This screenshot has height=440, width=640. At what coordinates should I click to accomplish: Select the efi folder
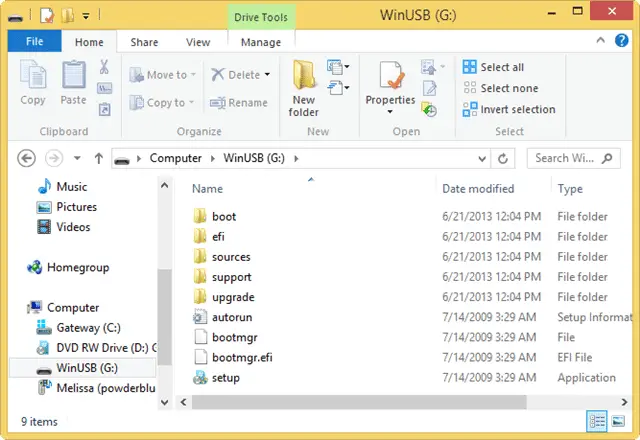pyautogui.click(x=209, y=237)
